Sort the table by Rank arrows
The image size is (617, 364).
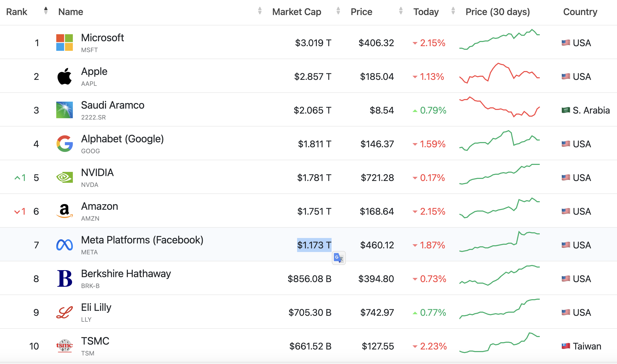click(46, 11)
